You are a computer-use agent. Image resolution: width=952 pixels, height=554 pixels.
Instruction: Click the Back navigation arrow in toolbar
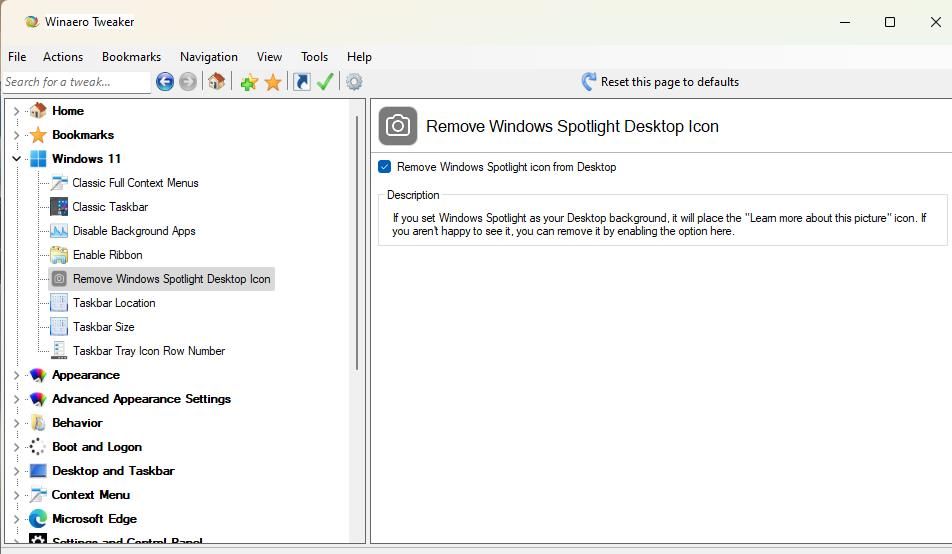point(165,81)
